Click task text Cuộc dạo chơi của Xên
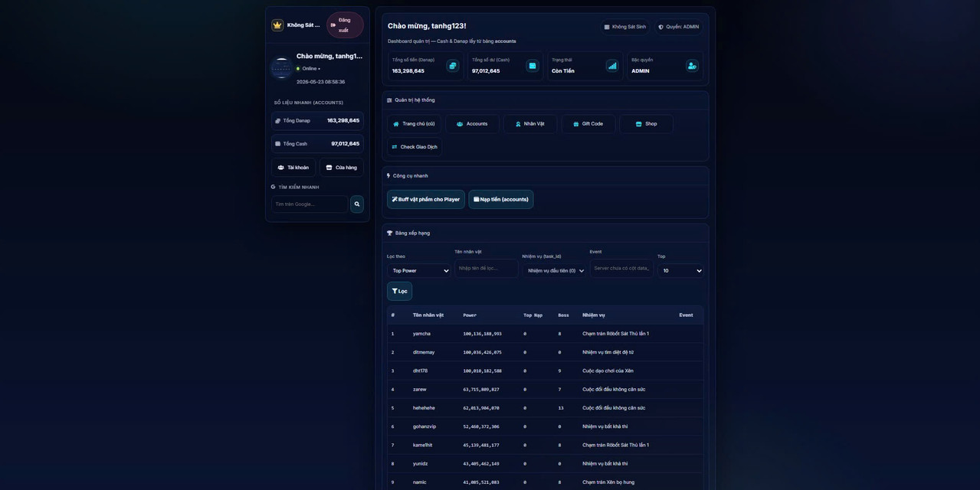 pos(608,371)
